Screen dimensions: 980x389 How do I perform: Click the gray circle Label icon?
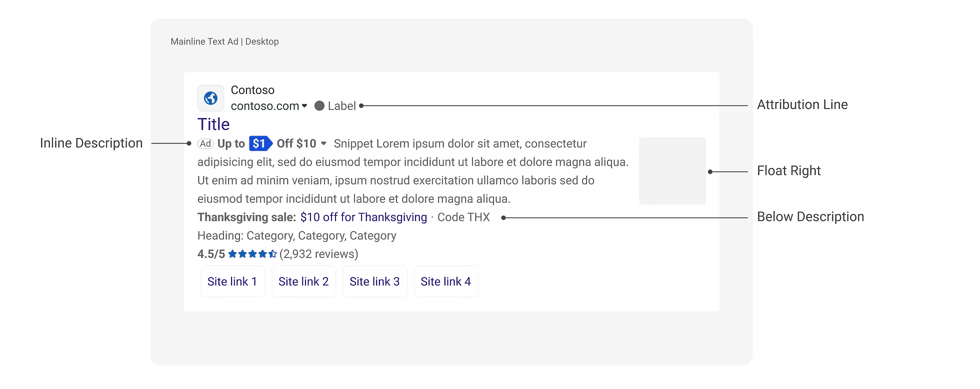coord(319,106)
